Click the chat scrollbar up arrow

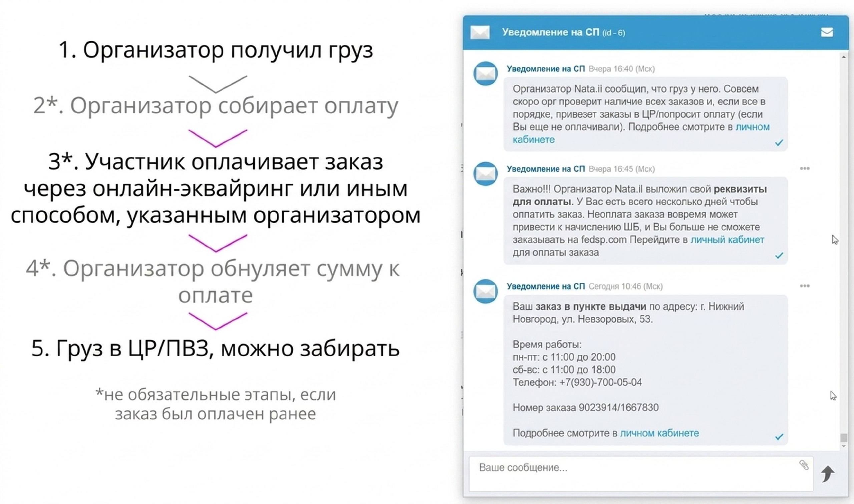(x=843, y=57)
